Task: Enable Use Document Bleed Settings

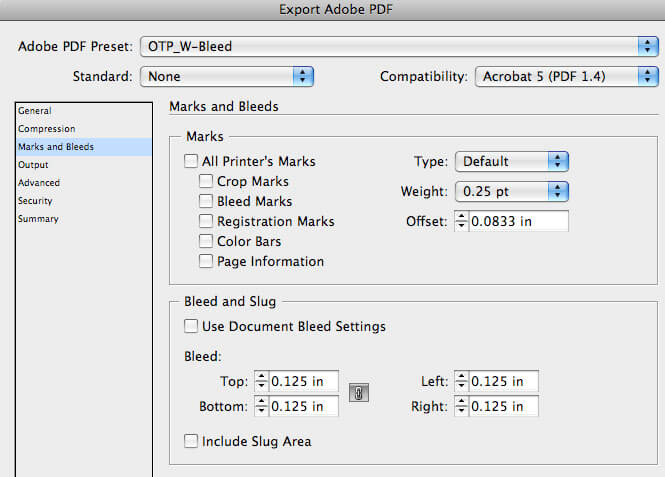Action: (x=191, y=326)
